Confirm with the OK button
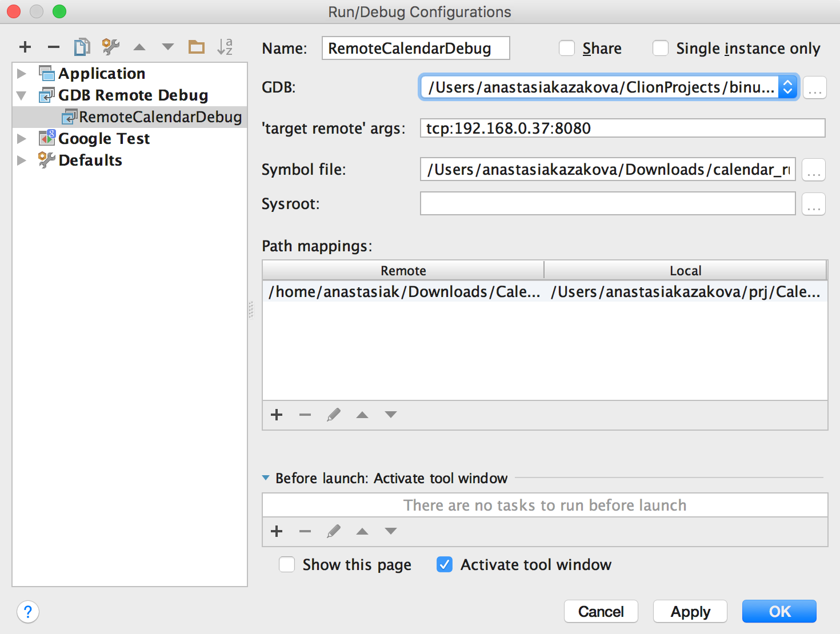The width and height of the screenshot is (840, 634). 779,612
